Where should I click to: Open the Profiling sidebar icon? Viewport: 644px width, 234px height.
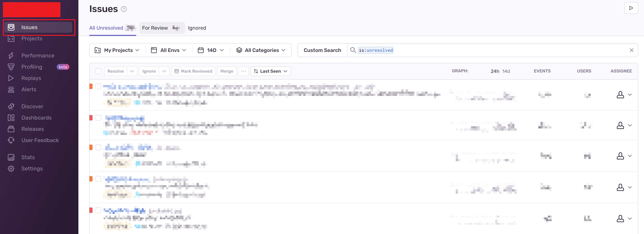[x=11, y=67]
